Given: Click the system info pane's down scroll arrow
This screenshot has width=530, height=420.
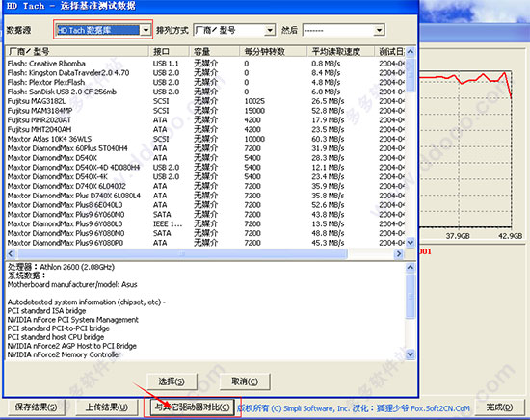Looking at the screenshot, I should [411, 354].
